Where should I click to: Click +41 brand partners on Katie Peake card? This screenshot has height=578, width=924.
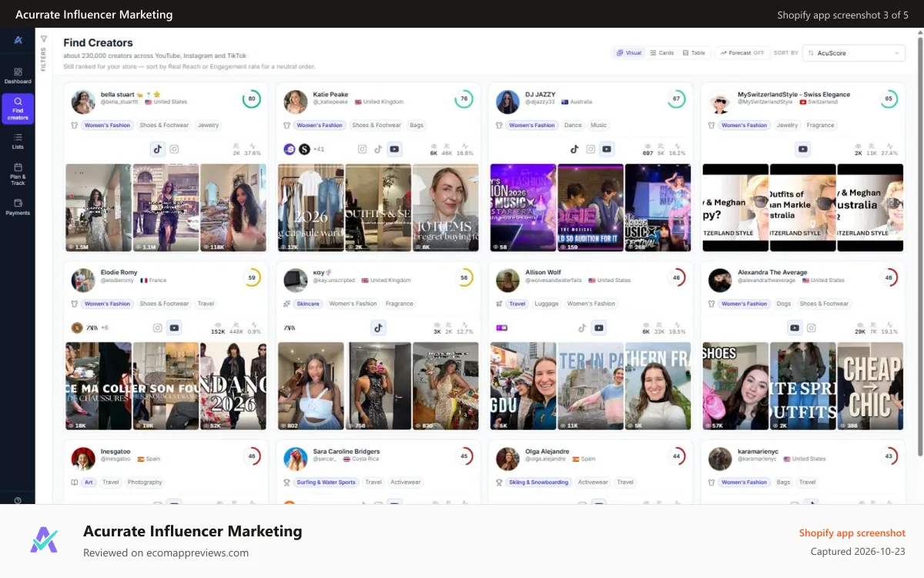319,150
